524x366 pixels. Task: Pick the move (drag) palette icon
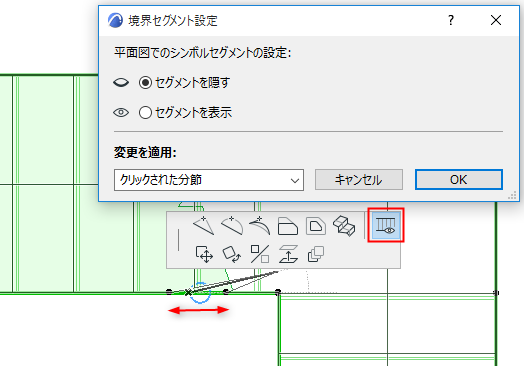point(204,254)
